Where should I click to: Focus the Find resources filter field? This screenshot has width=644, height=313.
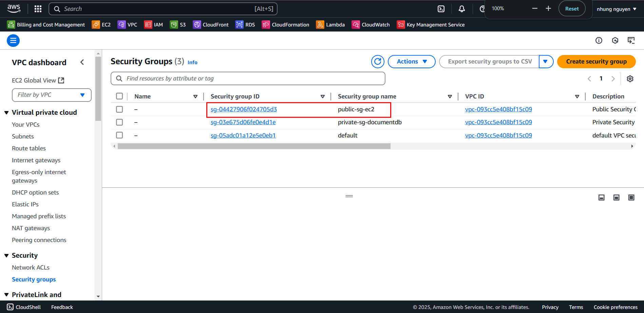(x=248, y=78)
